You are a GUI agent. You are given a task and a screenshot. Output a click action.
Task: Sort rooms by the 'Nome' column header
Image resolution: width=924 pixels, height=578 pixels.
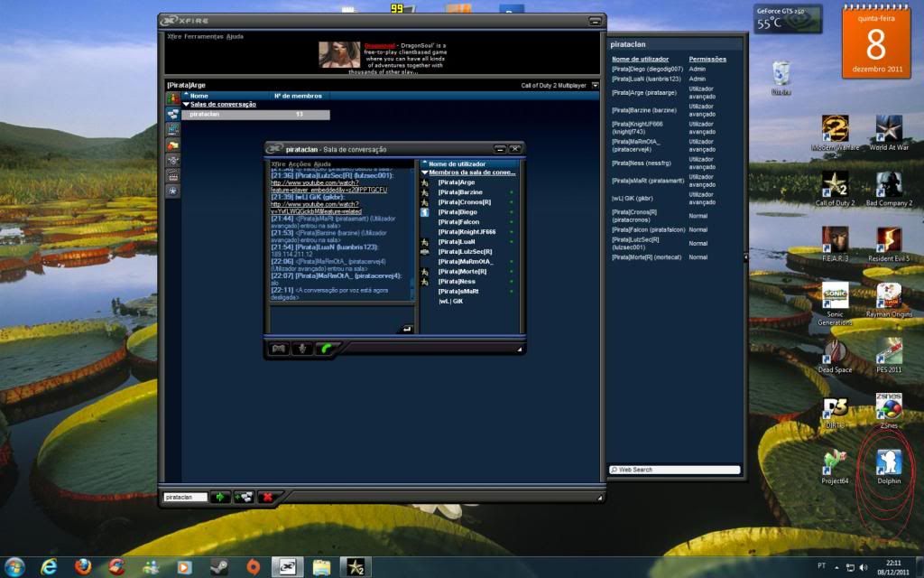199,96
